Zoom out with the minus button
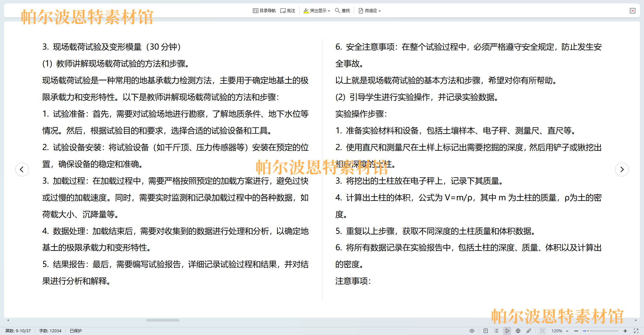The height and width of the screenshot is (335, 644). point(576,331)
